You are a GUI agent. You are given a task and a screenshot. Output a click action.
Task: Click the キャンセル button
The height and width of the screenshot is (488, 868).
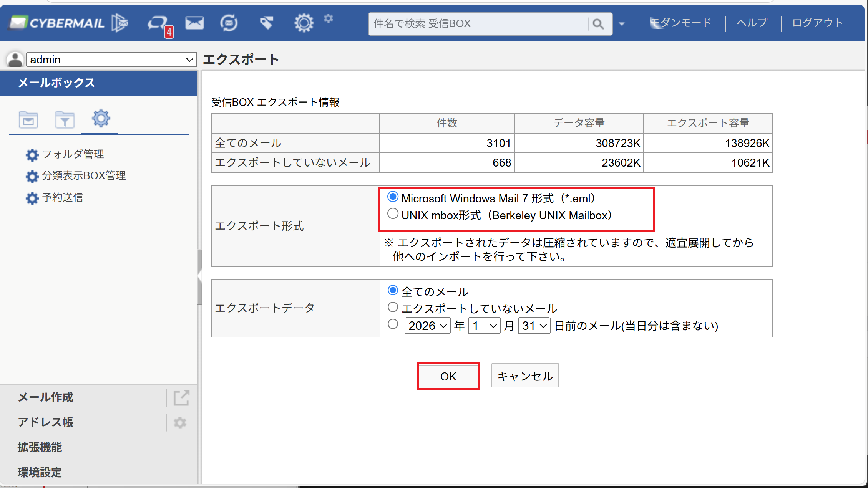[x=525, y=376]
